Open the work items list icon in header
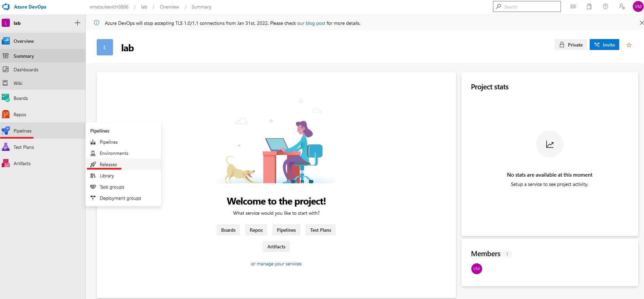Image resolution: width=644 pixels, height=299 pixels. point(573,6)
